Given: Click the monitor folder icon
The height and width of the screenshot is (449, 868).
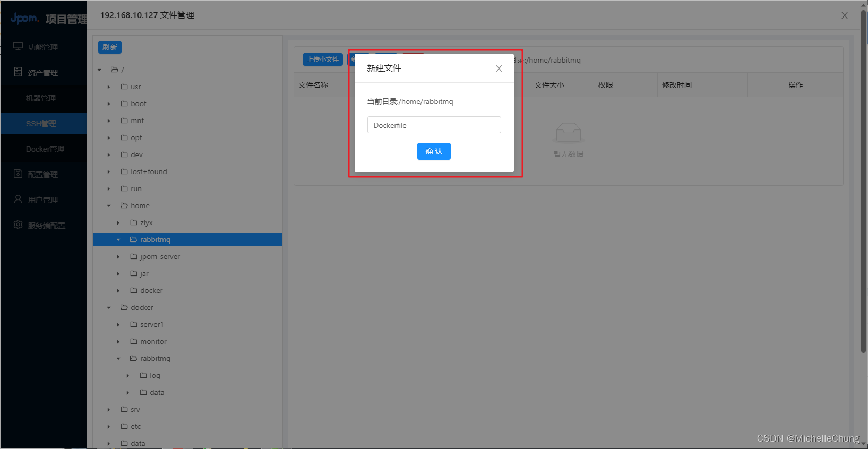Looking at the screenshot, I should click(x=134, y=341).
